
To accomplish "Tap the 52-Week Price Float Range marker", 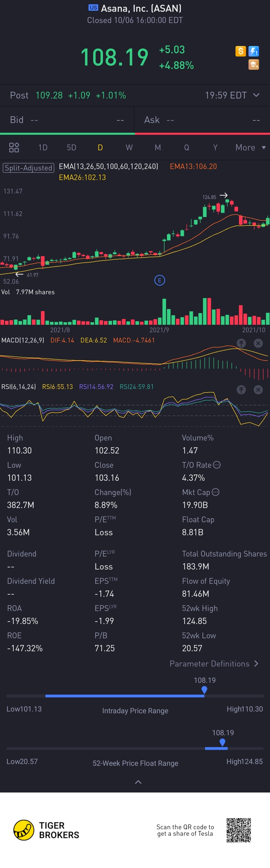I will click(x=222, y=743).
